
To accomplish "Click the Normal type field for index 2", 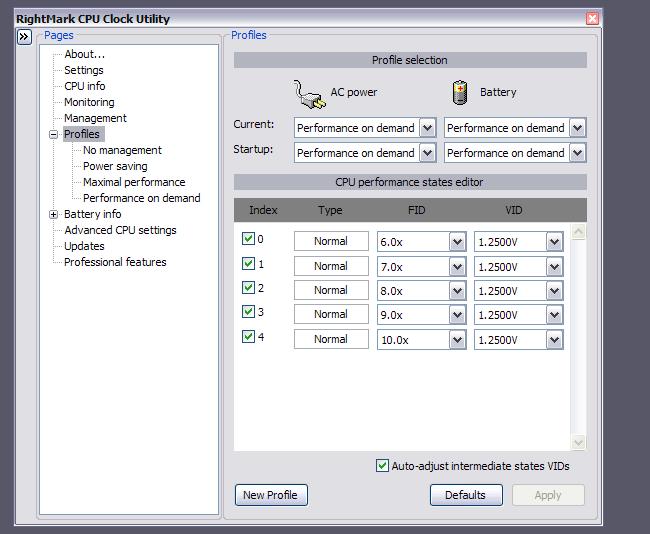I will click(x=331, y=290).
